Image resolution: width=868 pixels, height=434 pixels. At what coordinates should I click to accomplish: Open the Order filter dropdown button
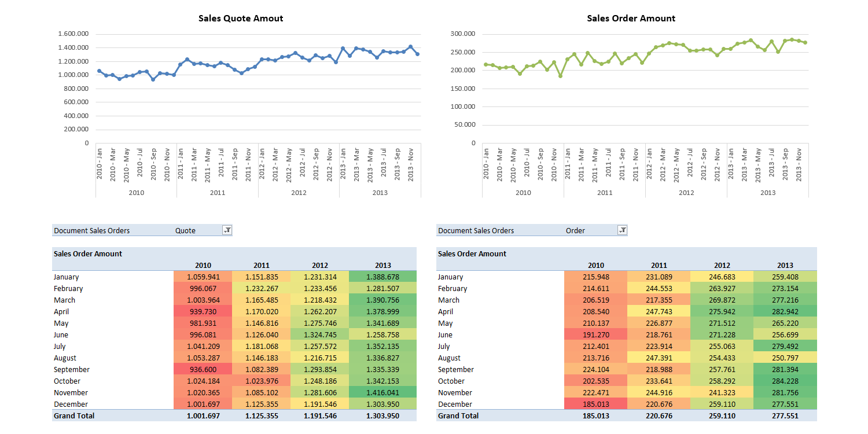point(623,230)
